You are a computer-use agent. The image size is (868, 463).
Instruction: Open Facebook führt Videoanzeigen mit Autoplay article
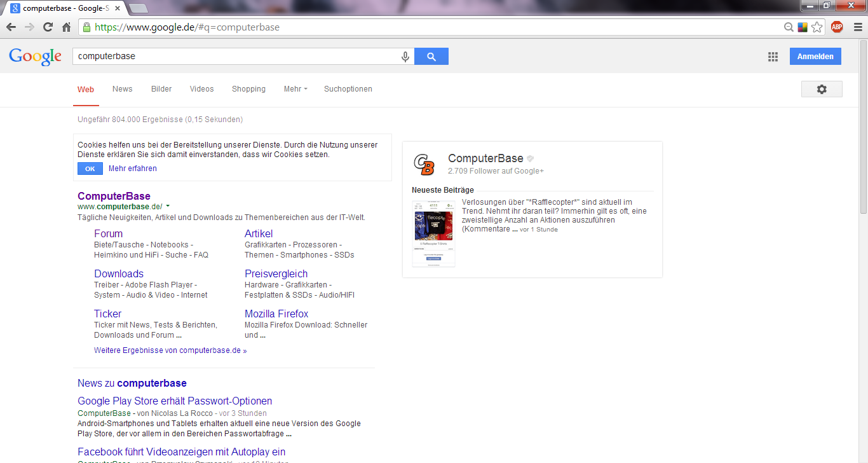[181, 452]
